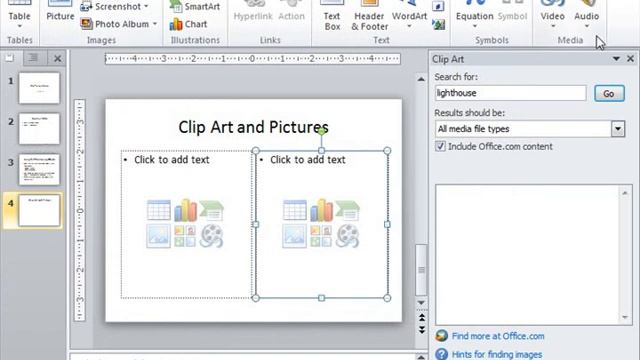Open the Clip Art pane options arrow
640x360 pixels.
pyautogui.click(x=616, y=59)
